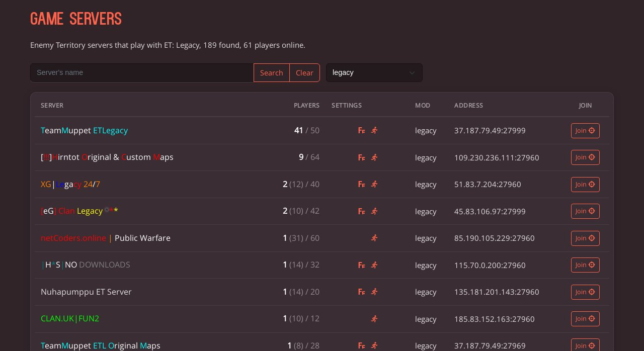Image resolution: width=644 pixels, height=351 pixels.
Task: Click the JOIN column header
Action: 585,106
